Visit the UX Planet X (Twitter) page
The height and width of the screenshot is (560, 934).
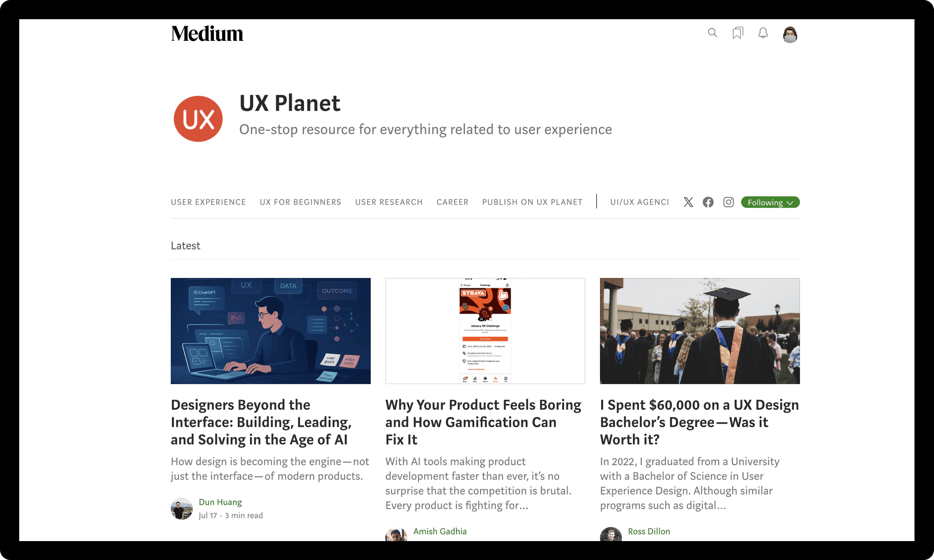688,202
